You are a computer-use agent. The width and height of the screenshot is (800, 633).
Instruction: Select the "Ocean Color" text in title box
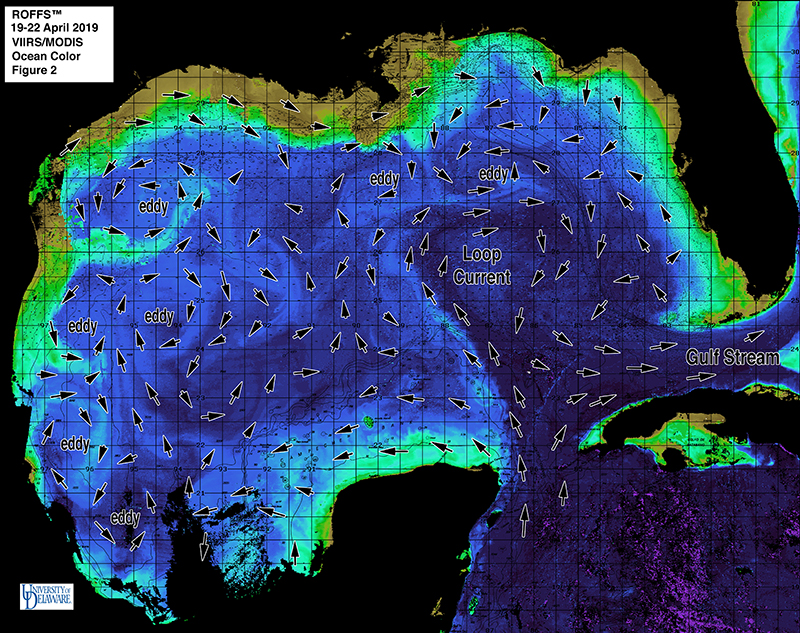point(43,55)
